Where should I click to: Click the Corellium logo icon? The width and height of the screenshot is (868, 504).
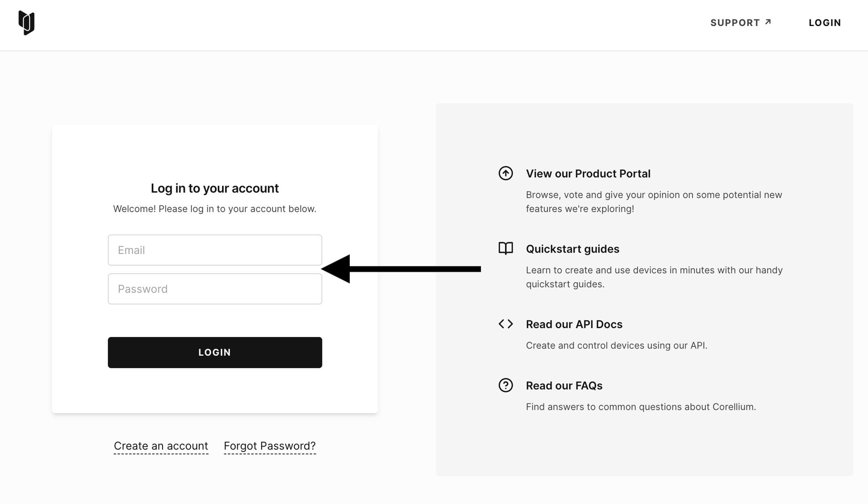point(26,23)
